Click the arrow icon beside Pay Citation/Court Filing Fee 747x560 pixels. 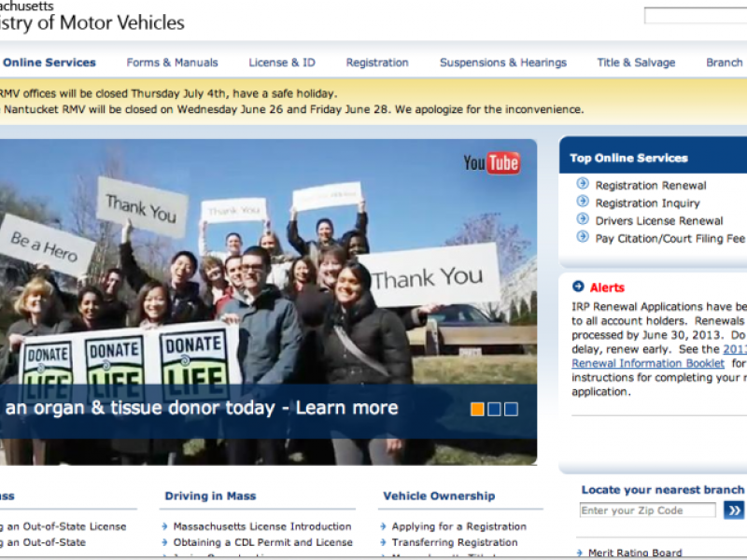click(x=583, y=237)
